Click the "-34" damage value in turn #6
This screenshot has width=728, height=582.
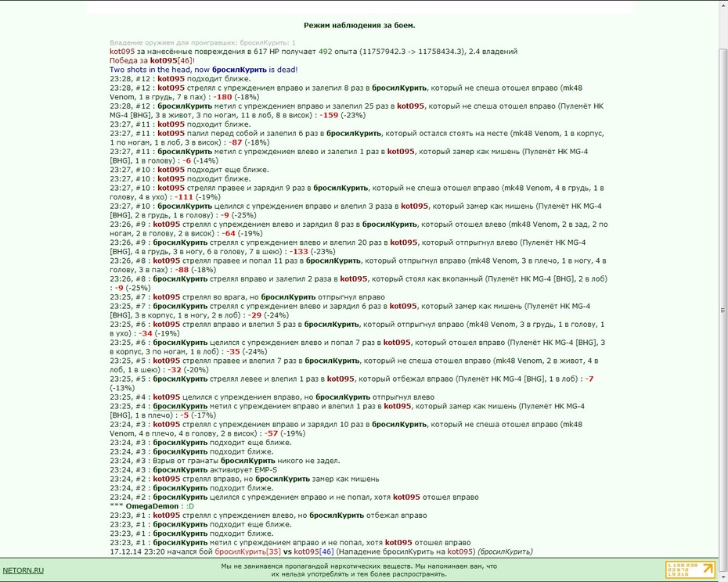(x=146, y=333)
